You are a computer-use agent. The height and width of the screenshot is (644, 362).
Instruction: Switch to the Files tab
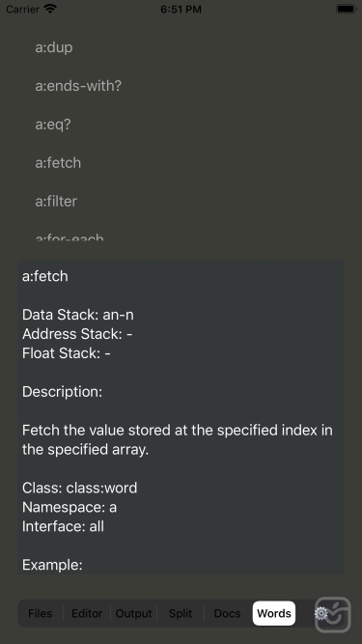click(x=41, y=613)
